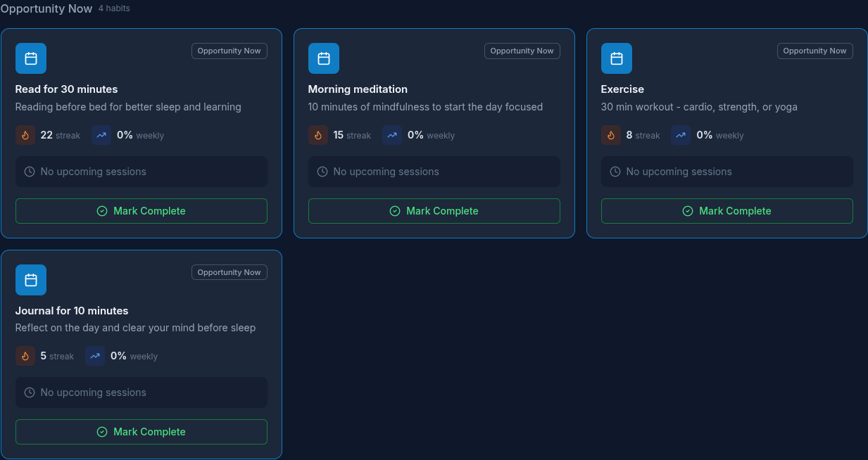Click the weekly trend icon on Journal card
This screenshot has width=868, height=460.
tap(95, 356)
